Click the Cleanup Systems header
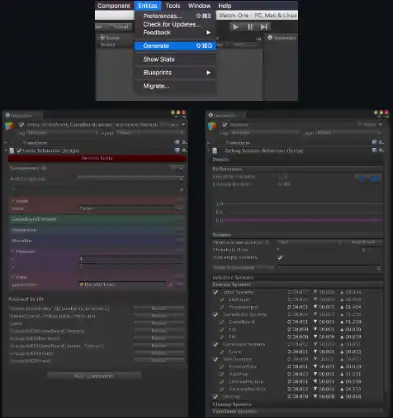The width and height of the screenshot is (393, 418). point(298,404)
